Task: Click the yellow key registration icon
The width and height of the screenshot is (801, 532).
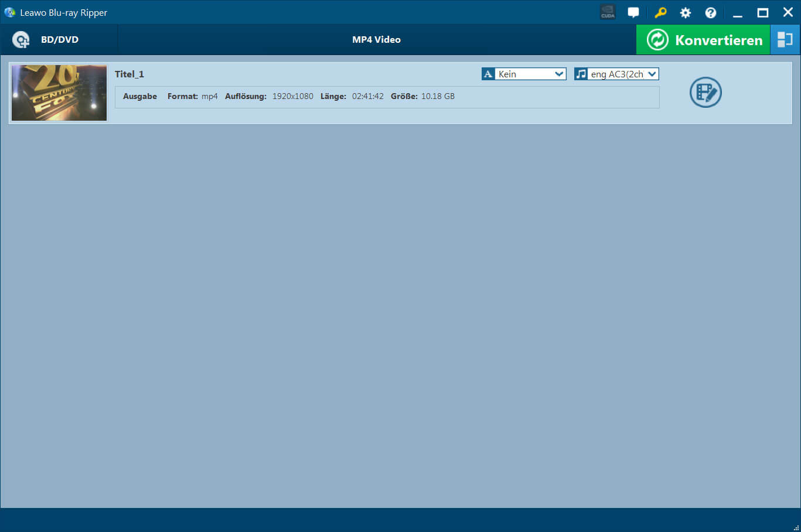Action: (660, 12)
